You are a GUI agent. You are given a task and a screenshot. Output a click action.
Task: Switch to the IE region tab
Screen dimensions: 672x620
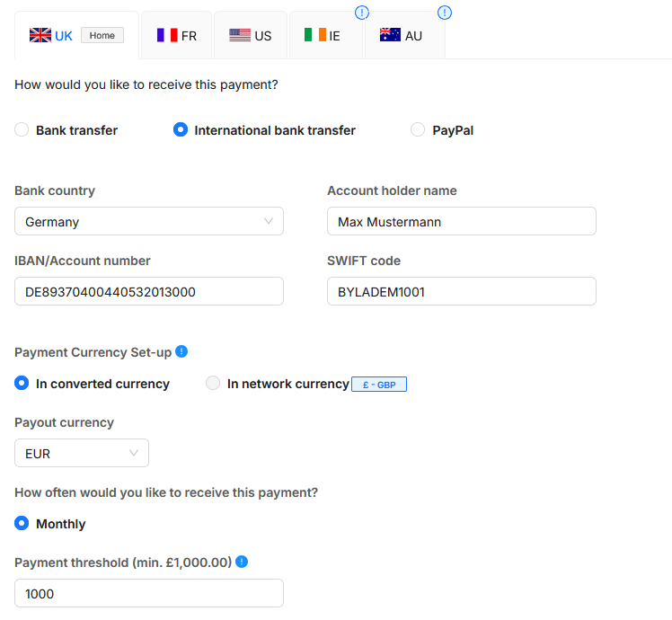tap(323, 36)
